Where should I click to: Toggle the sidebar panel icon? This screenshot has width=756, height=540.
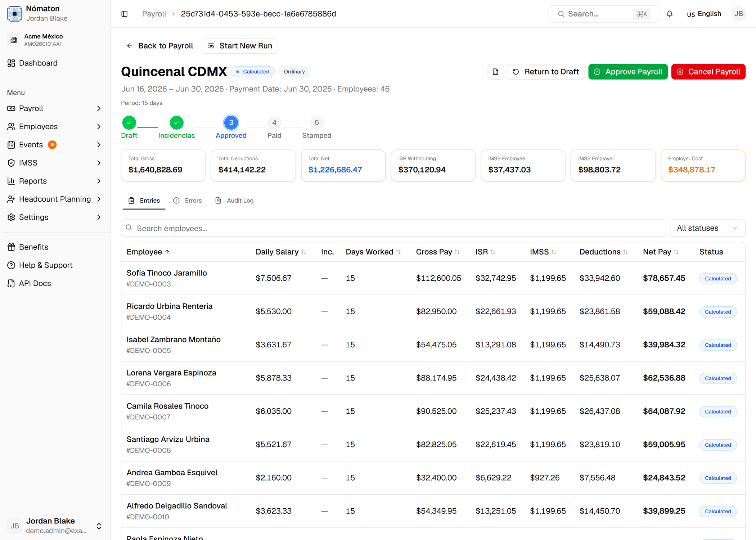coord(125,14)
